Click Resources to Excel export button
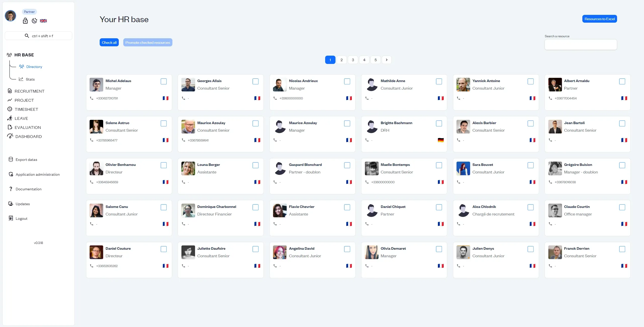 (x=599, y=19)
